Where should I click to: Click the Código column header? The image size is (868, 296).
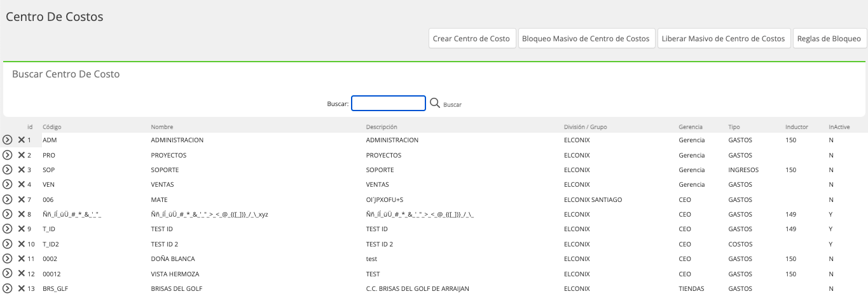coord(52,127)
